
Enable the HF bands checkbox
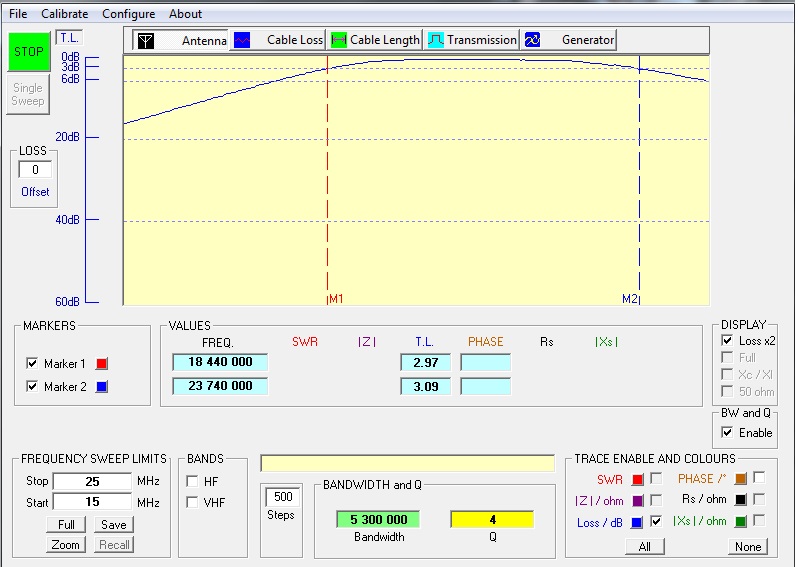coord(192,482)
